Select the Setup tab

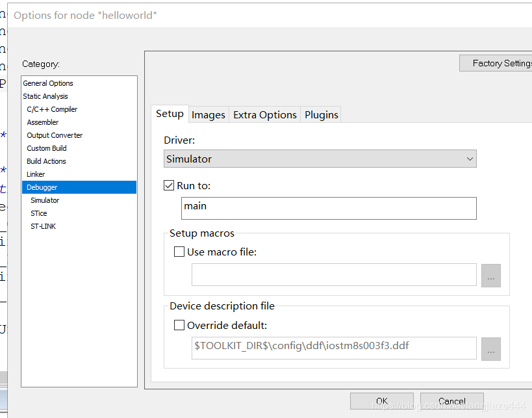pos(170,114)
